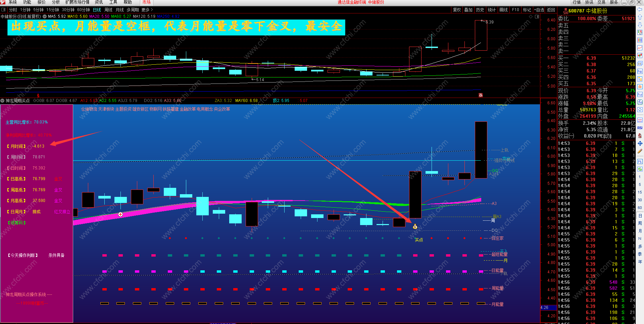
Task: Select the 市场 tab
Action: (146, 2)
